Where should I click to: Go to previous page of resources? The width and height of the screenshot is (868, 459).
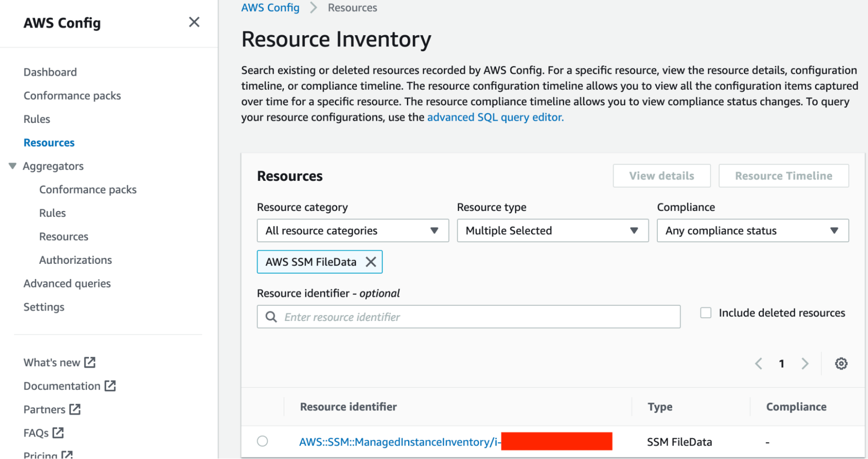point(759,364)
